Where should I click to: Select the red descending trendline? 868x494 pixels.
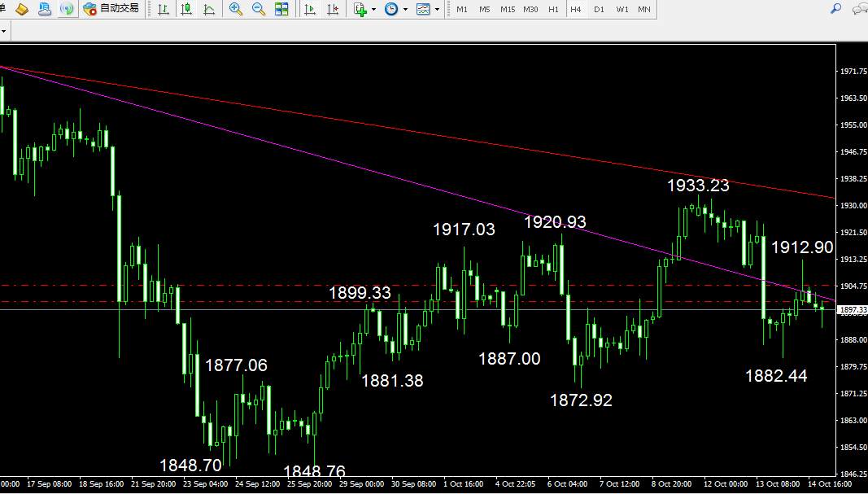418,132
